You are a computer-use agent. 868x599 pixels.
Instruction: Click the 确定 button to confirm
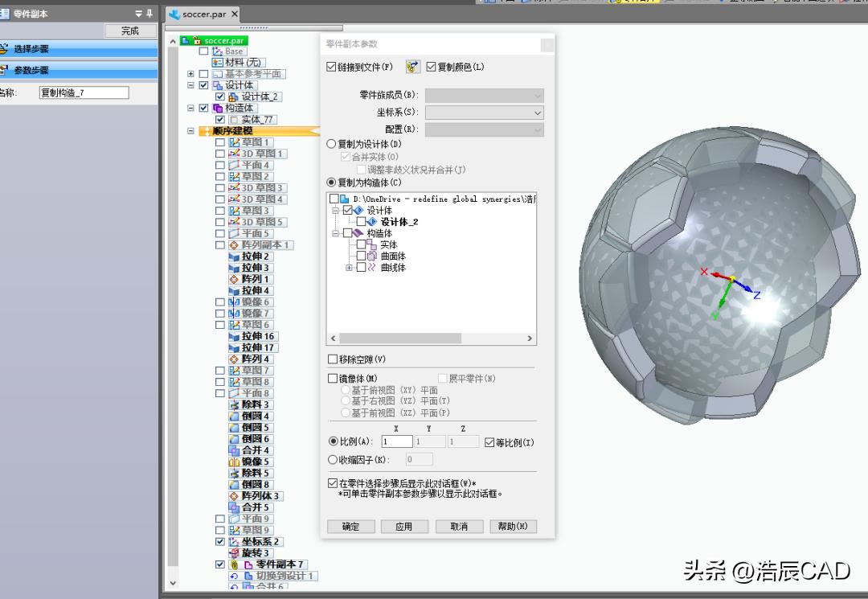point(350,527)
